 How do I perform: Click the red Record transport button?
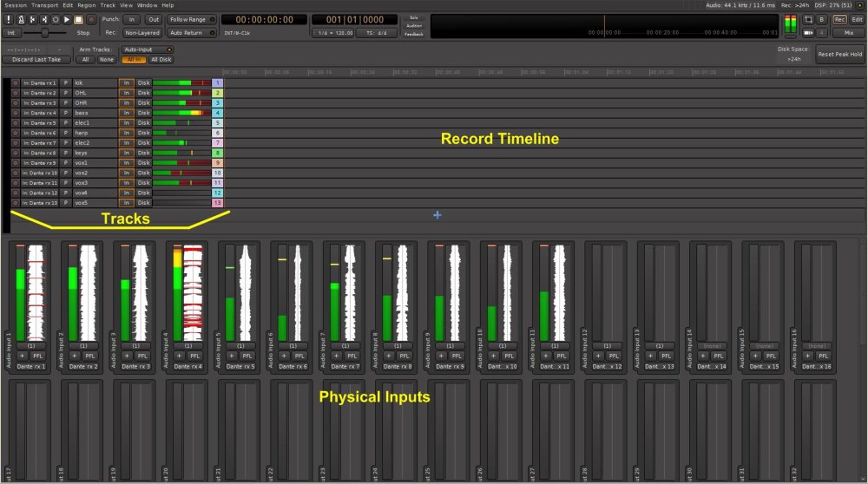pyautogui.click(x=90, y=18)
